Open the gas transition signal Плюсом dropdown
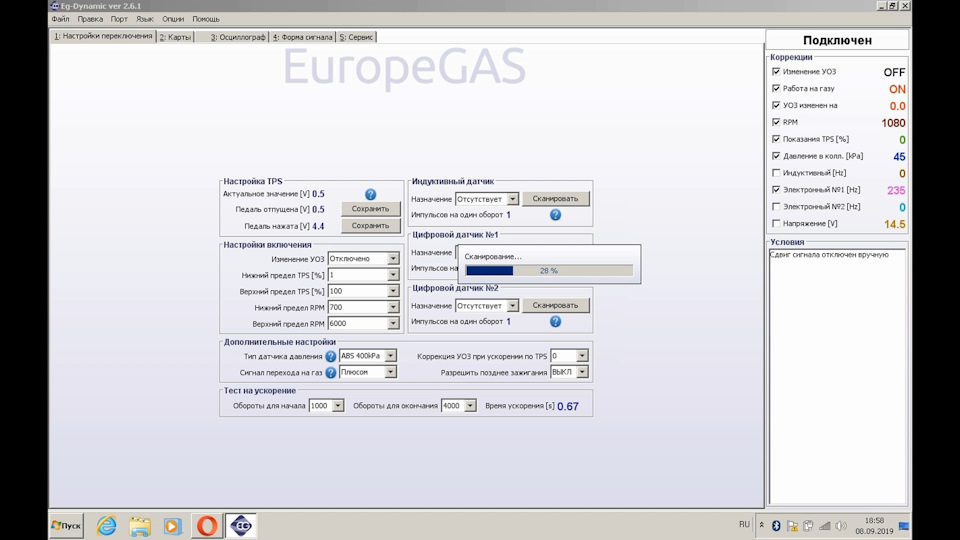Image resolution: width=960 pixels, height=540 pixels. [390, 372]
